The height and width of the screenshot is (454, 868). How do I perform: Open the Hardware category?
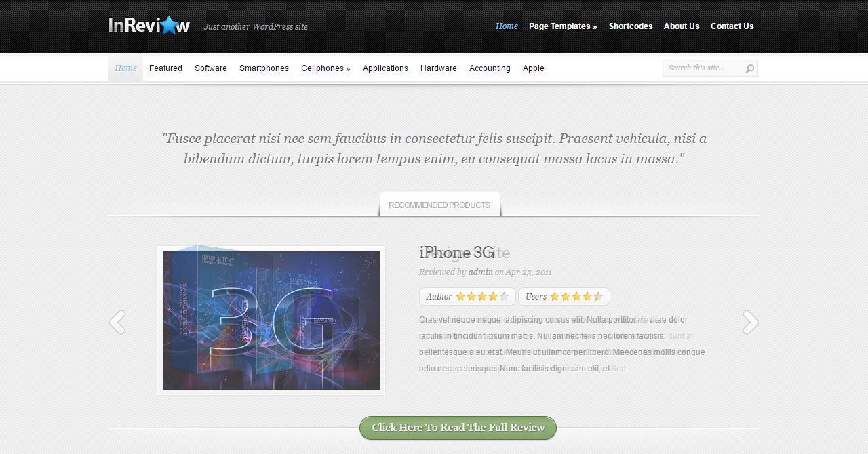439,68
